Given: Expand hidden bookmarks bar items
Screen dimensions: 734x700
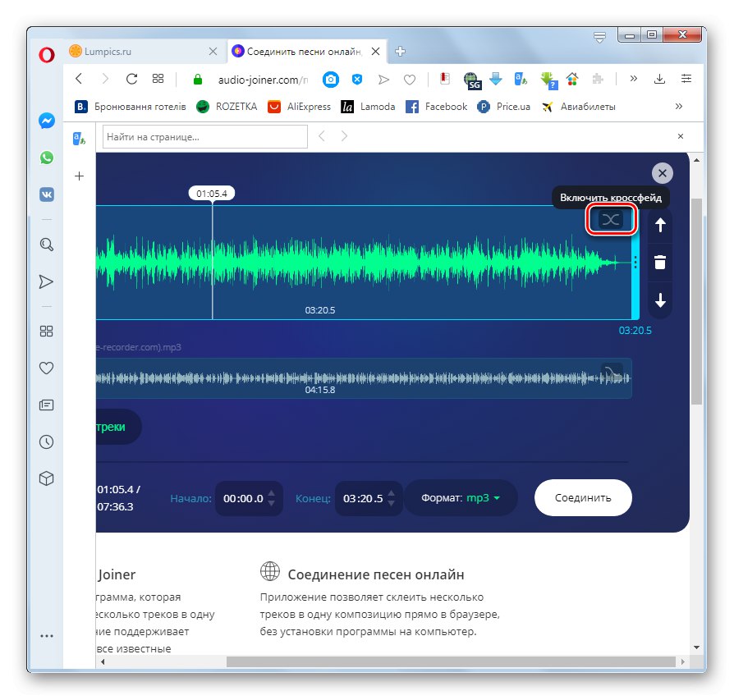Looking at the screenshot, I should pyautogui.click(x=679, y=107).
